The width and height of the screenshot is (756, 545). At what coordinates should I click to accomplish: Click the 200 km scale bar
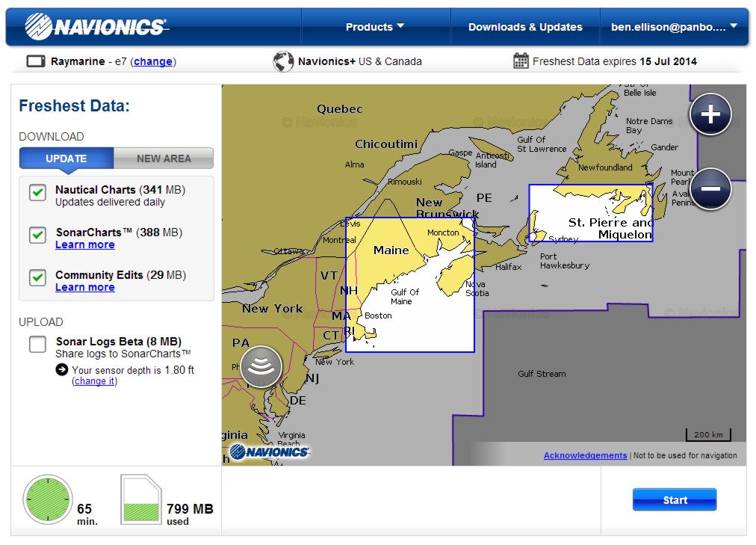[x=708, y=434]
